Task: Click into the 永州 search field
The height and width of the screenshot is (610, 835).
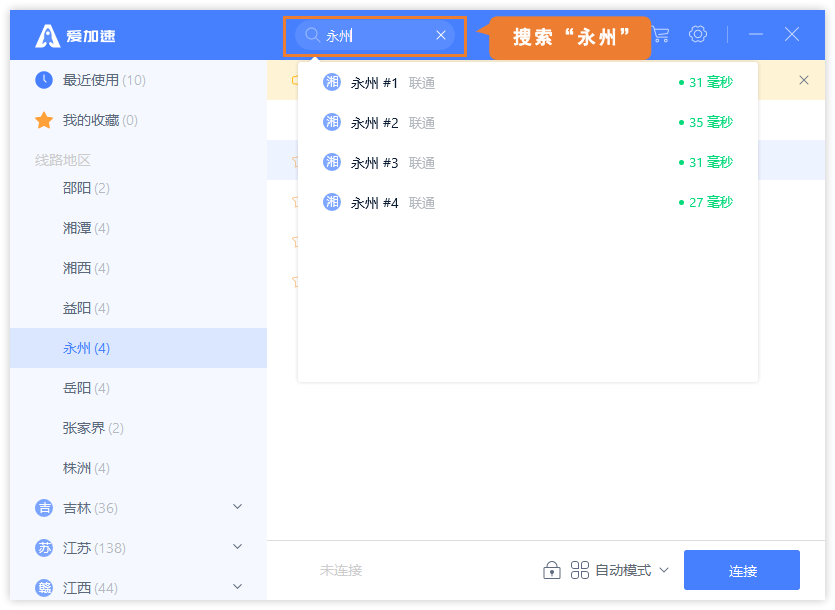Action: click(375, 35)
